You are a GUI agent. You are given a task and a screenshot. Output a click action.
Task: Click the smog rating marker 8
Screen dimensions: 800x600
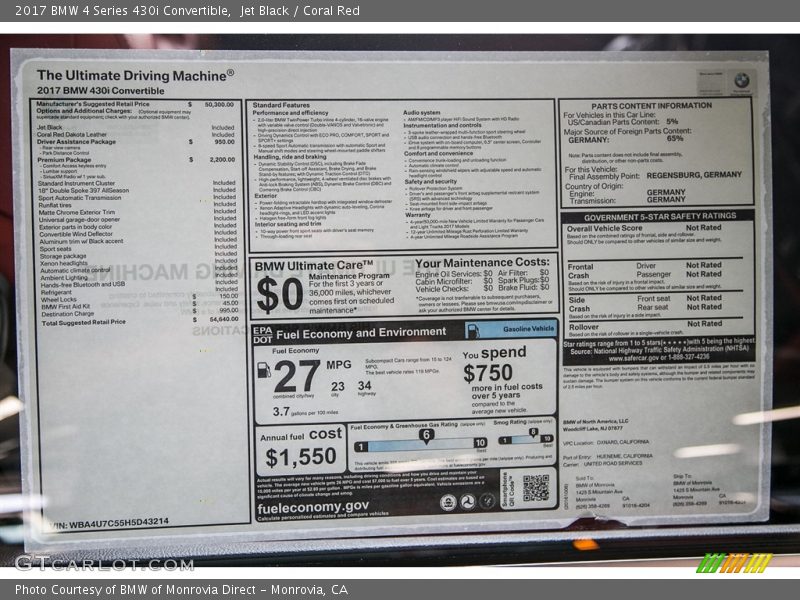click(533, 432)
